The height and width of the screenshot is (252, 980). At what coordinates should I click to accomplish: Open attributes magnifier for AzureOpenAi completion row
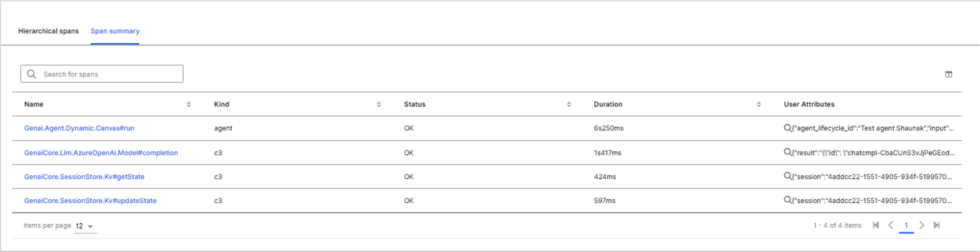(787, 153)
